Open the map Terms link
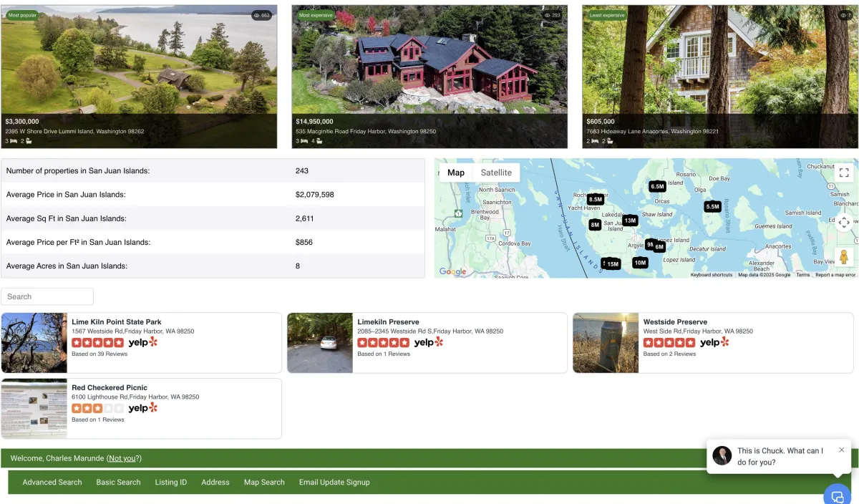Viewport: 859px width, 504px height. tap(803, 275)
